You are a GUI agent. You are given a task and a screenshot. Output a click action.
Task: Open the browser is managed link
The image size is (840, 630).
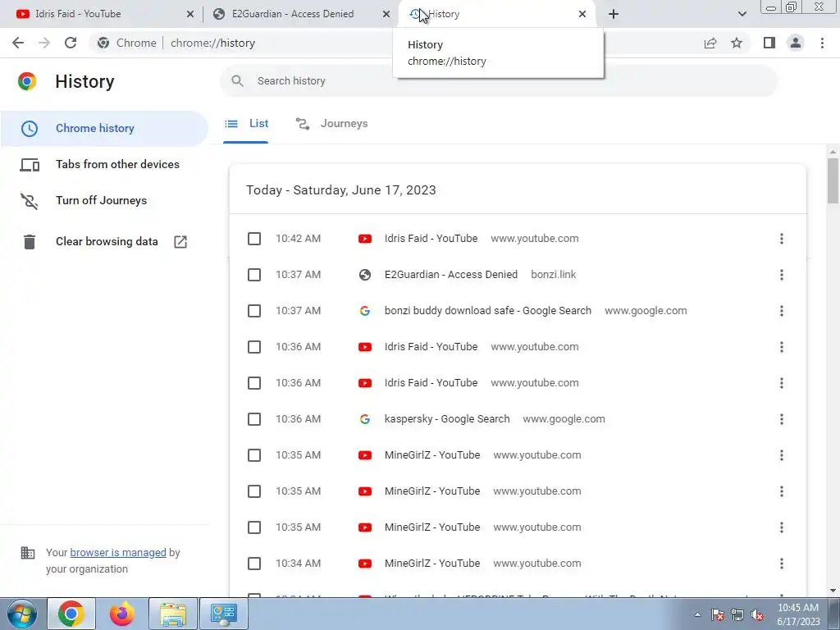pyautogui.click(x=118, y=552)
